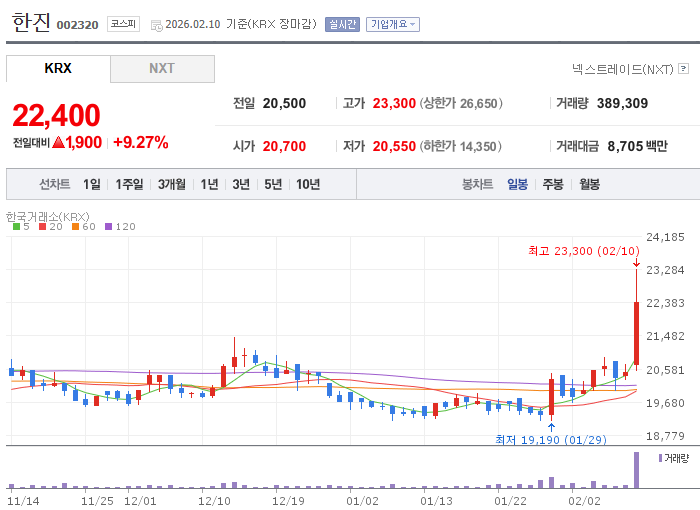
Task: Click the 전일 value 20,500
Action: (284, 103)
